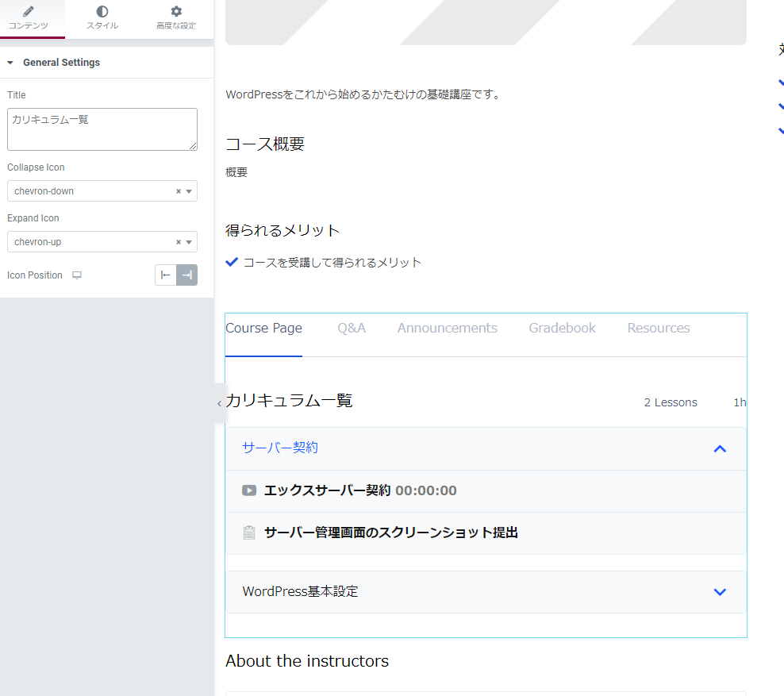The height and width of the screenshot is (696, 784).
Task: Set icon position to right alignment
Action: click(x=186, y=275)
